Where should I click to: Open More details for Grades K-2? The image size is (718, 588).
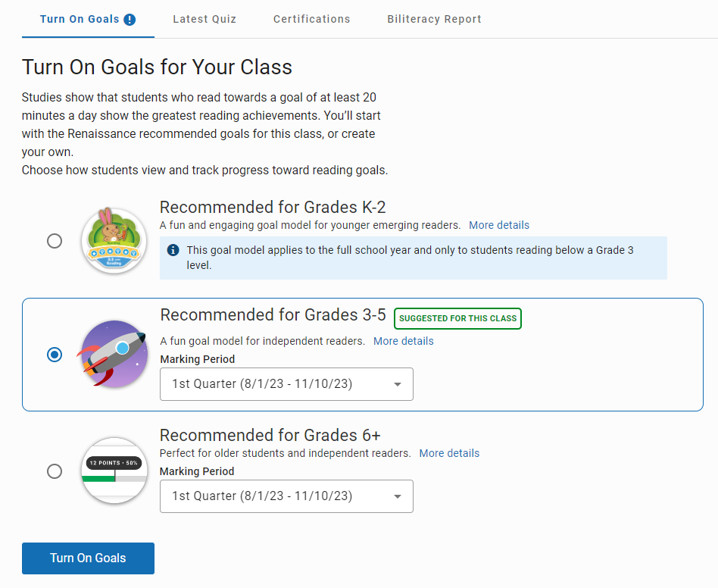(499, 225)
